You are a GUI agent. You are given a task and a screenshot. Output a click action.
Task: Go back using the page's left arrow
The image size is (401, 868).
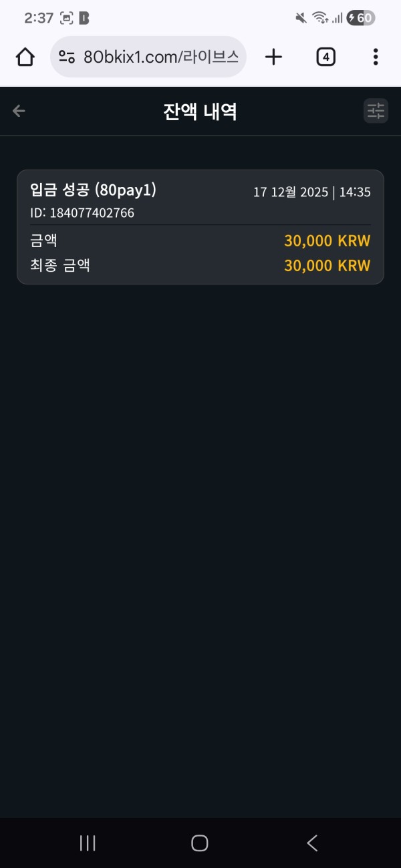19,111
